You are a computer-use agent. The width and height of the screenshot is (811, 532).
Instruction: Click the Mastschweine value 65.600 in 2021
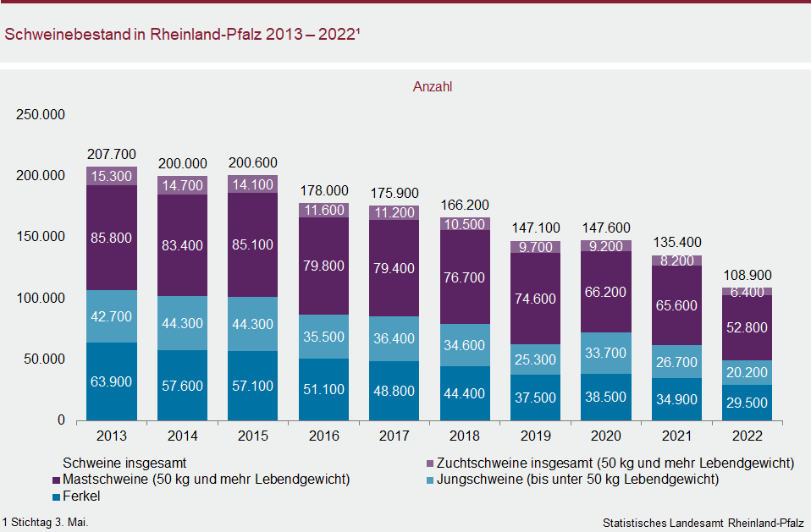[x=676, y=306]
